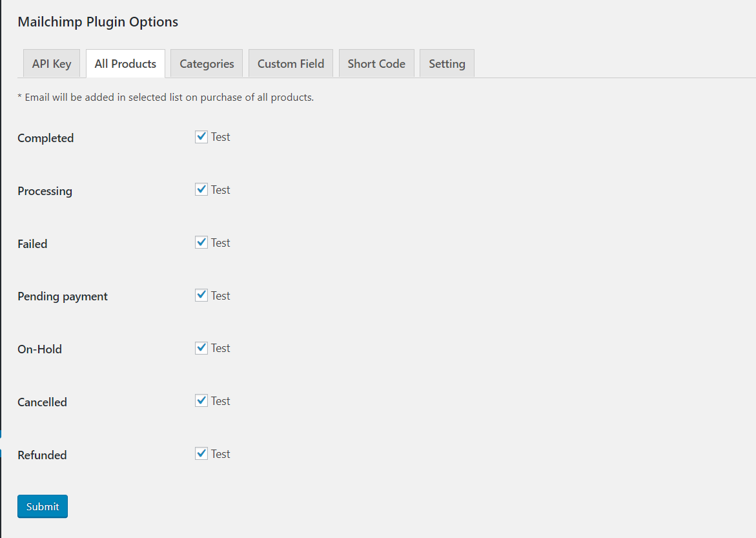Screen dimensions: 756x538
Task: Uncheck the On-Hold Test checkbox
Action: [x=201, y=348]
